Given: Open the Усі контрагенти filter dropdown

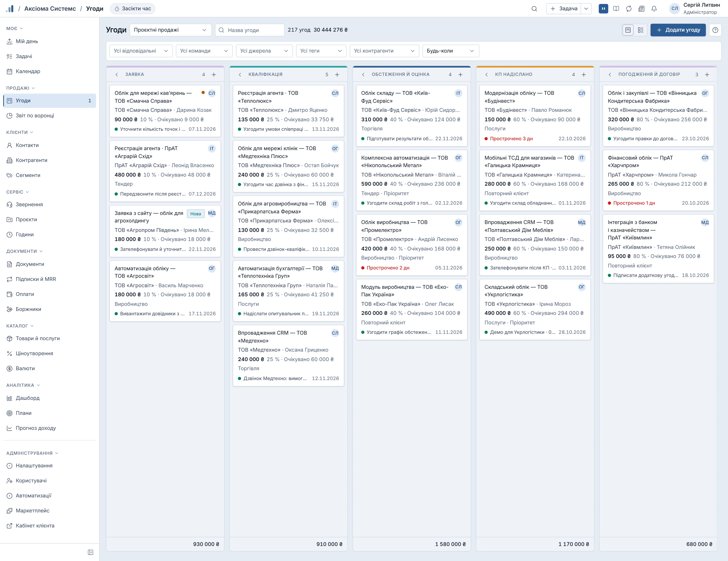Looking at the screenshot, I should click(x=384, y=51).
